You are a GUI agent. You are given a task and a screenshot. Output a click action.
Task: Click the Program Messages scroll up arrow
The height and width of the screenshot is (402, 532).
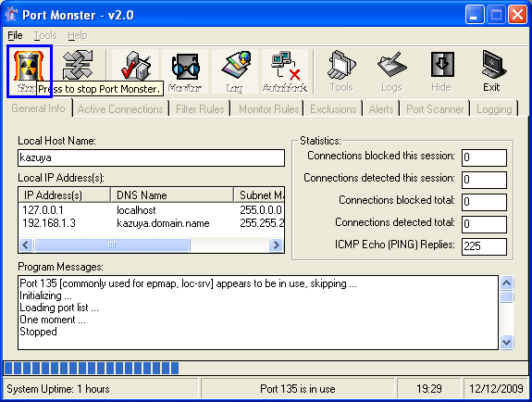point(506,283)
